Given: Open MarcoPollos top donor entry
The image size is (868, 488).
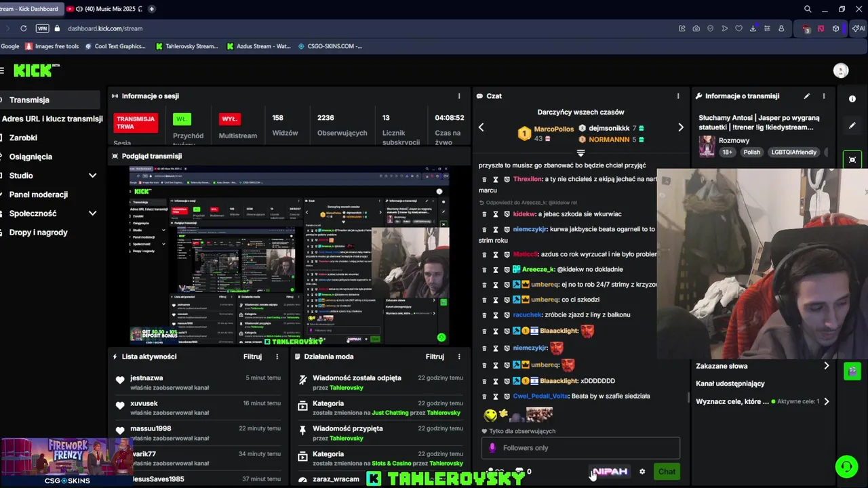Looking at the screenshot, I should click(x=546, y=134).
